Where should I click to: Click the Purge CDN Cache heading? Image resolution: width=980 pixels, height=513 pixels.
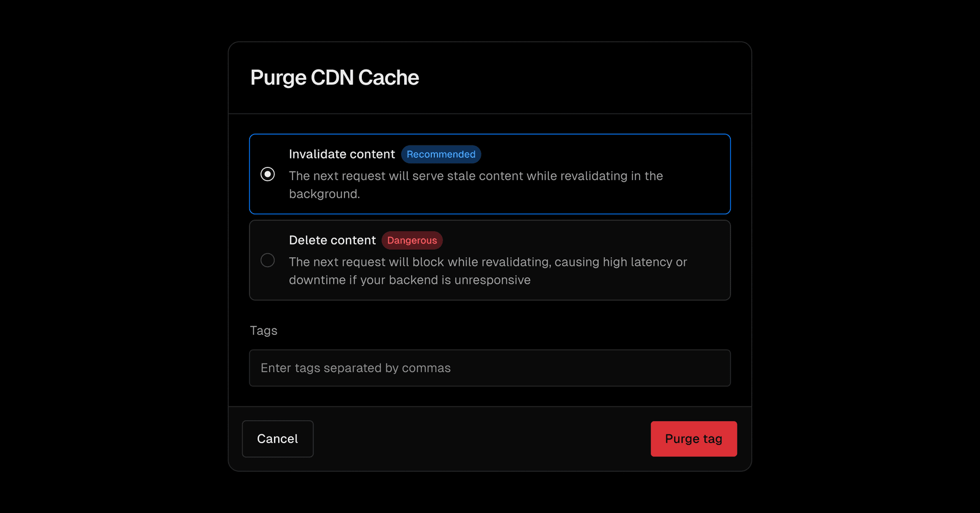[334, 78]
